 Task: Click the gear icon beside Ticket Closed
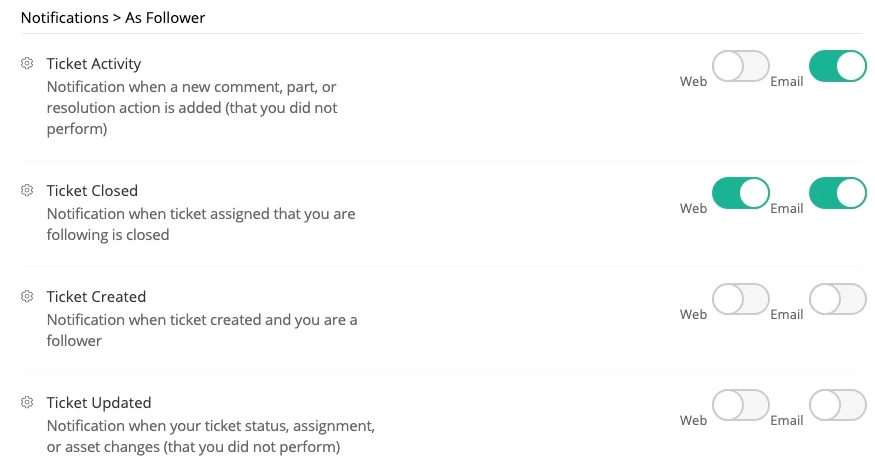(27, 190)
